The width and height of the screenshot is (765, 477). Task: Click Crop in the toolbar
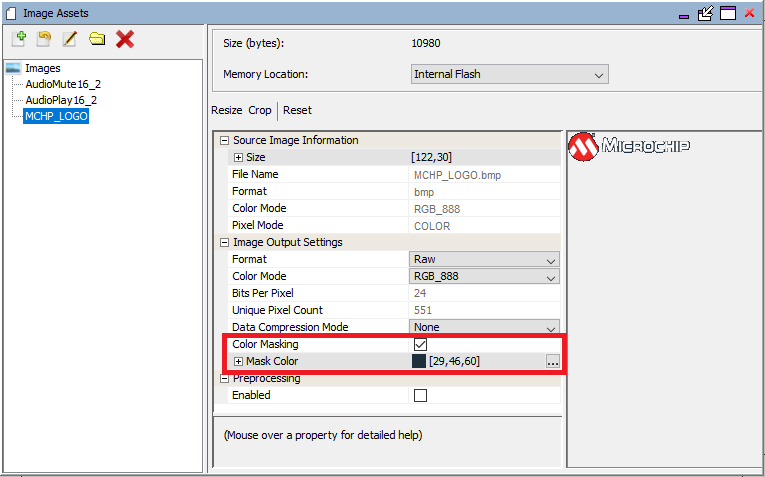(x=260, y=110)
